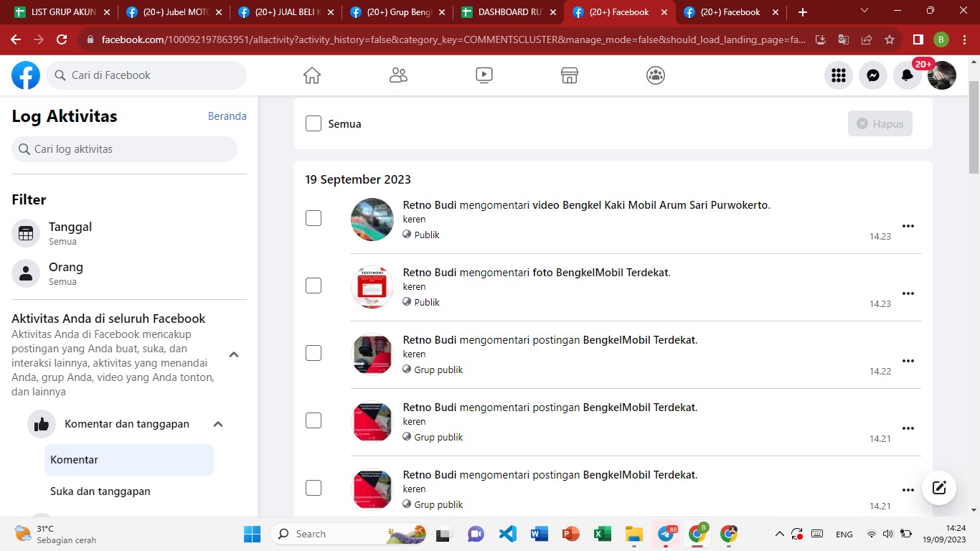Switch to the LIST GRUP AKUN tab
Viewport: 980px width, 551px height.
(62, 12)
